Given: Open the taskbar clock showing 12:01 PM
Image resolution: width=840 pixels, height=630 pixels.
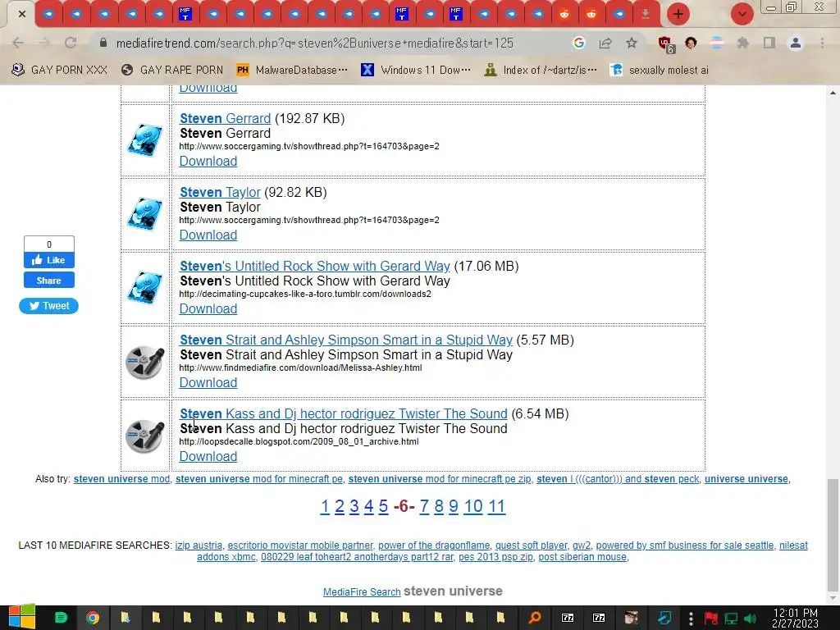Looking at the screenshot, I should (795, 618).
